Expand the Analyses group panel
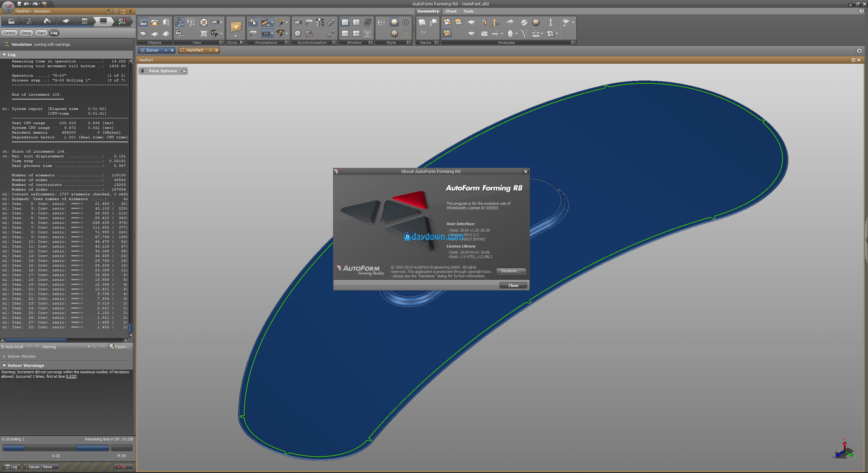 click(573, 42)
